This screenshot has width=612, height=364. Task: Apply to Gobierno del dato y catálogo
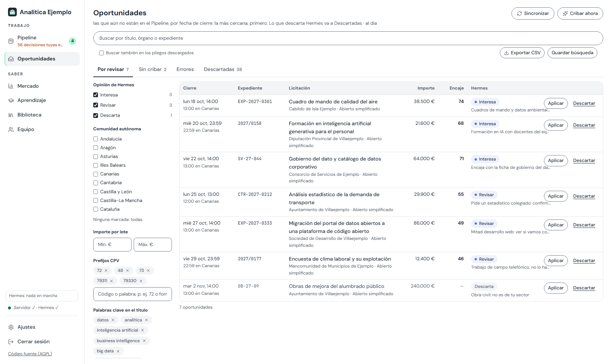click(x=556, y=161)
